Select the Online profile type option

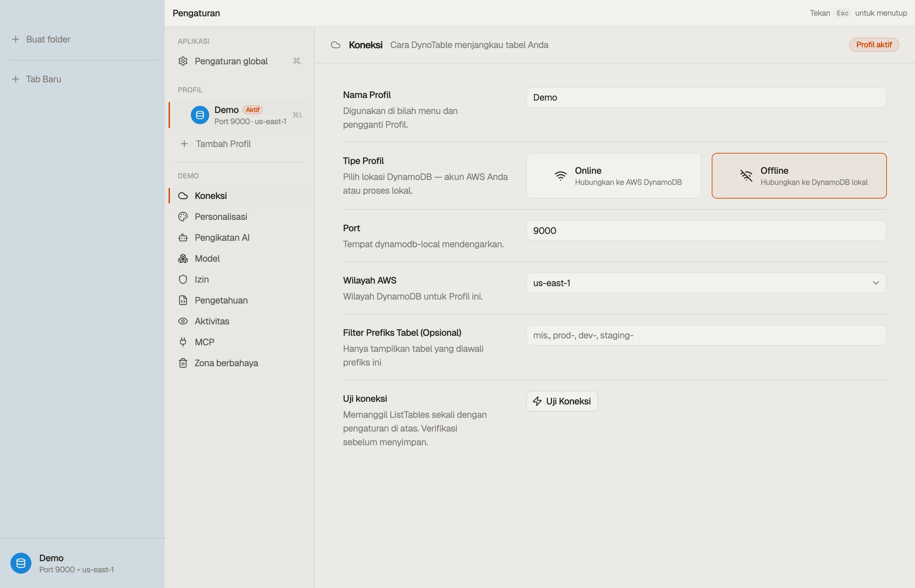tap(613, 176)
